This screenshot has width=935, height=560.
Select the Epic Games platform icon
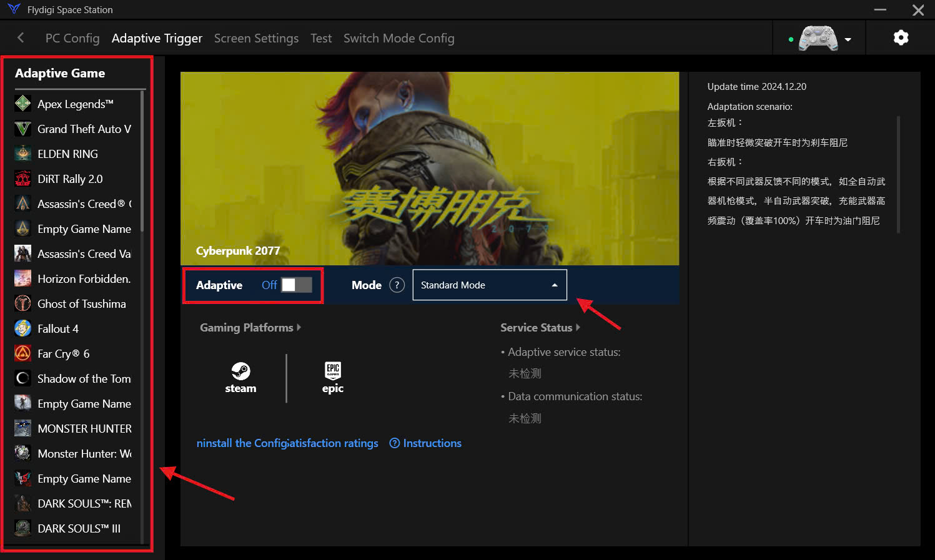tap(333, 378)
